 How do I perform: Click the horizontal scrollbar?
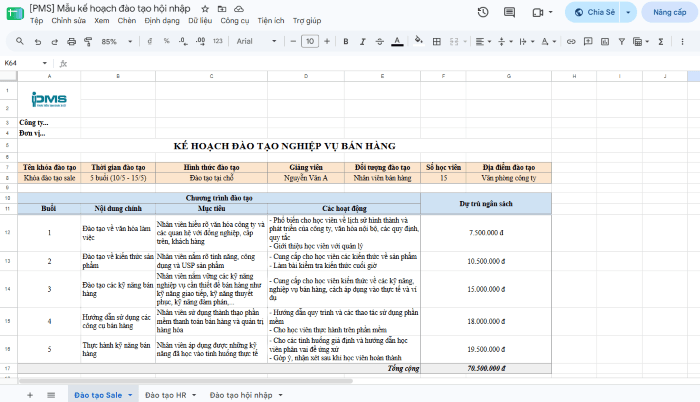tap(185, 381)
